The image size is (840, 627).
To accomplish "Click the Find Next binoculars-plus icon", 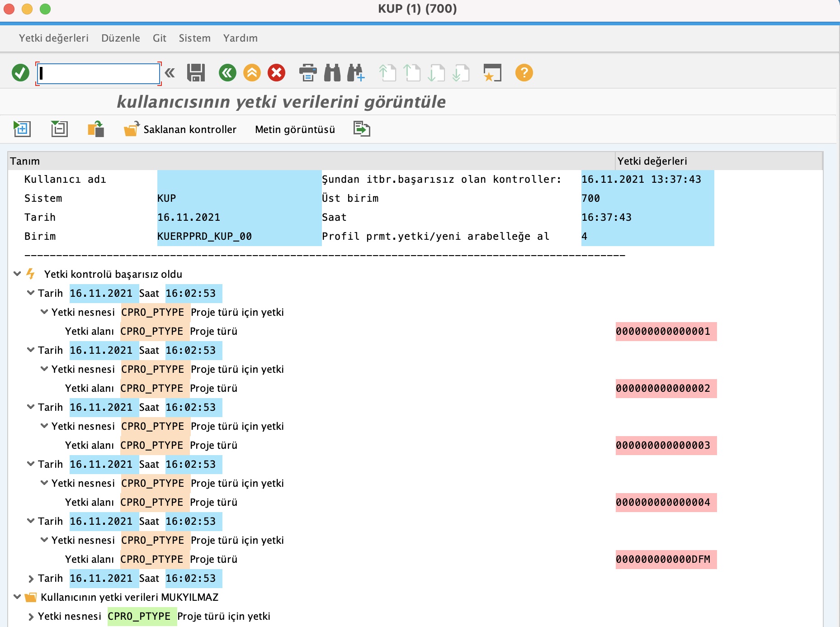I will tap(356, 73).
